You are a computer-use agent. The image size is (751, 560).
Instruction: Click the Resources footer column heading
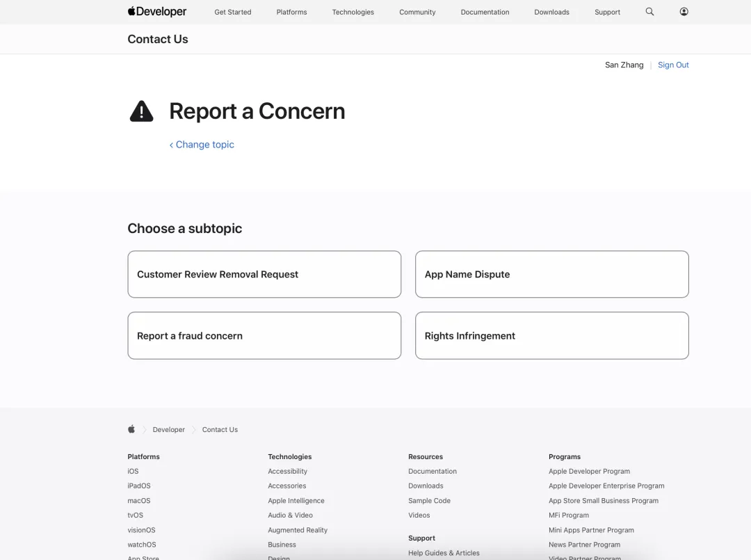[x=426, y=456]
